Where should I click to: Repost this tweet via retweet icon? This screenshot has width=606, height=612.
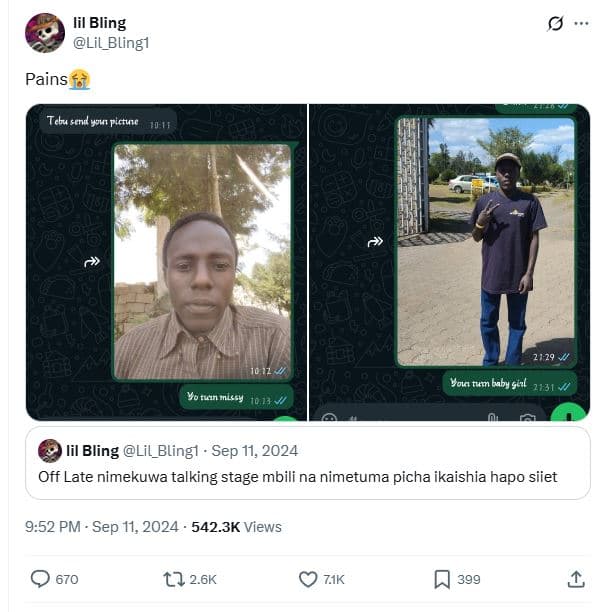coord(174,579)
